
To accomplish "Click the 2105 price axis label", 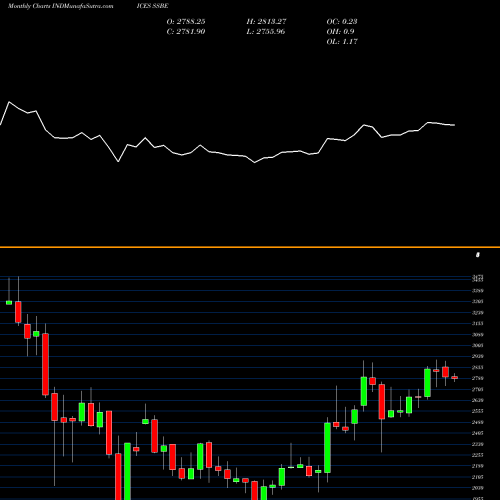I will point(478,477).
